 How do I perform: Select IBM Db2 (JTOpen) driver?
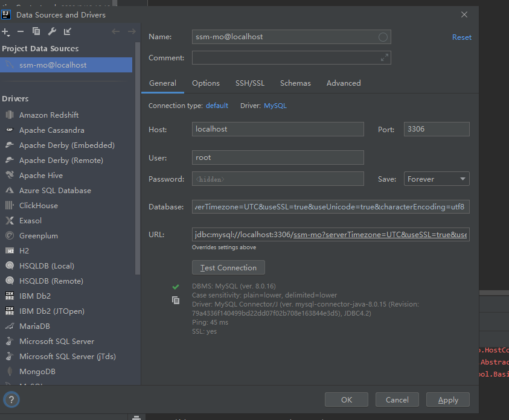coord(52,311)
